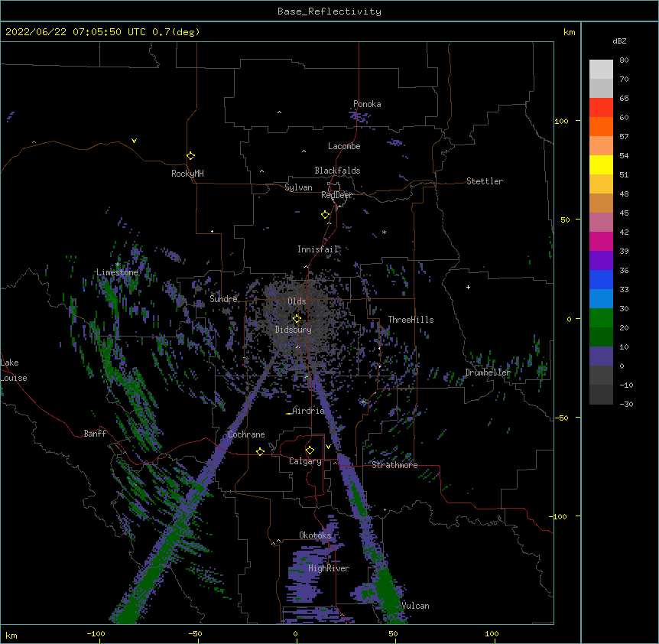Click the -100 tick on bottom axis

(96, 633)
